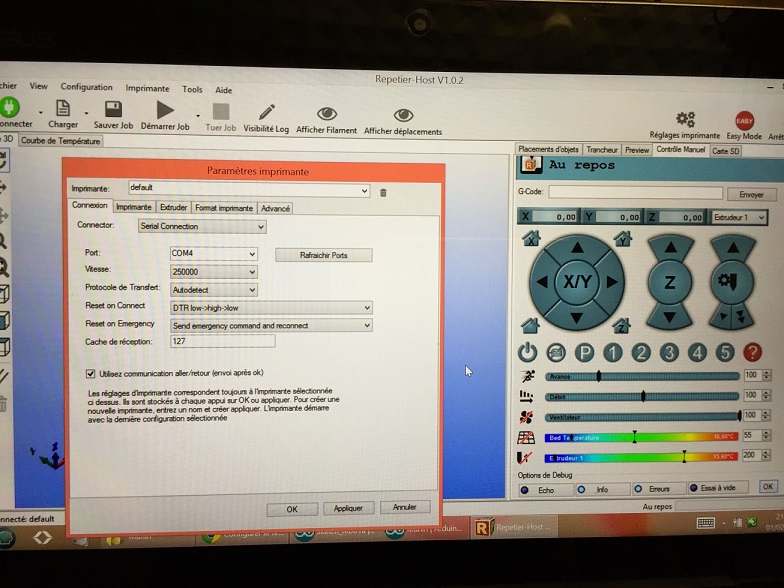This screenshot has height=588, width=784.
Task: Toggle extruder heater icon
Action: (524, 457)
